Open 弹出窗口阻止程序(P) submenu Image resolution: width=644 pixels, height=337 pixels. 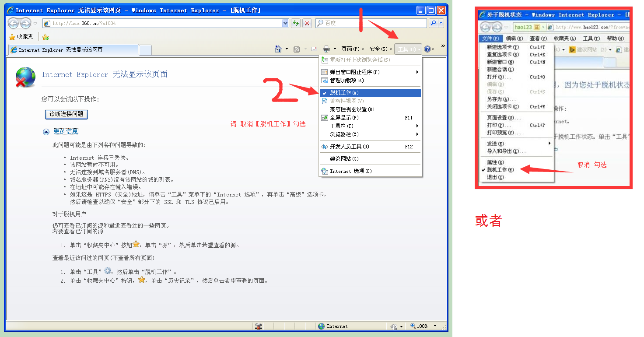point(370,72)
